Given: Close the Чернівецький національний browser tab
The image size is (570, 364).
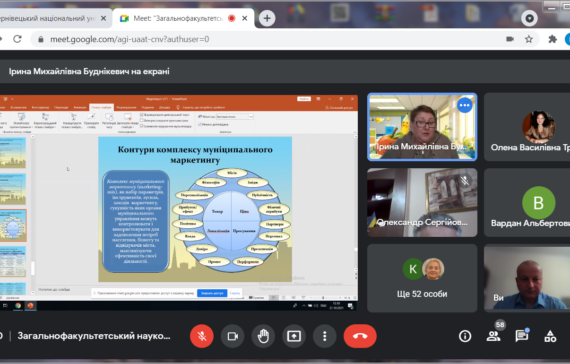Looking at the screenshot, I should [x=104, y=18].
